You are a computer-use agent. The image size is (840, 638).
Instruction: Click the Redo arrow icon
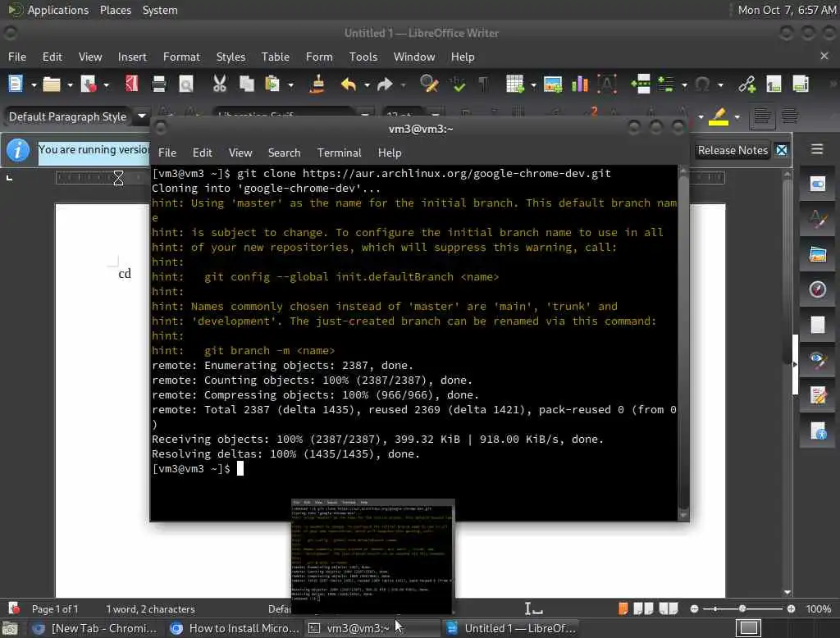tap(385, 84)
